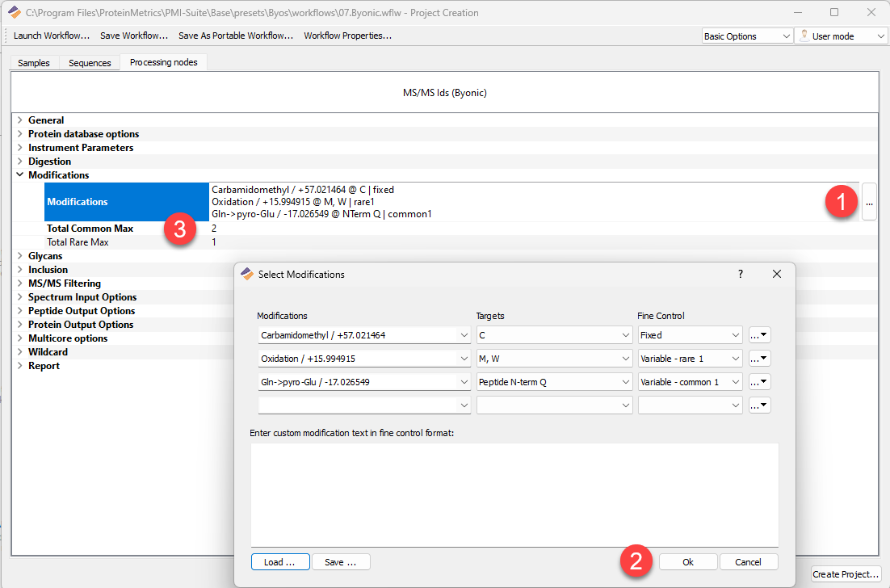Expand Protein database options
This screenshot has height=588, width=890.
point(20,133)
